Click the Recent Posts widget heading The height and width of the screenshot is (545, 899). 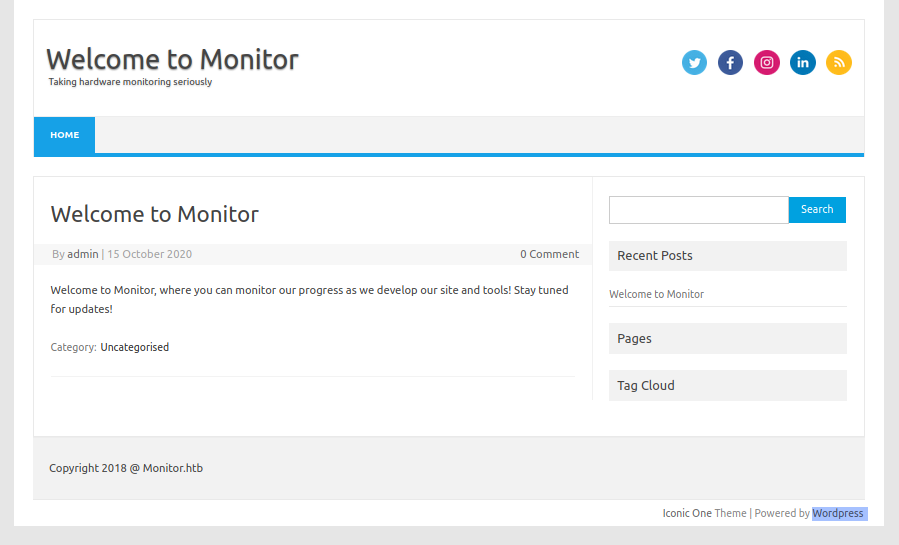pos(654,256)
